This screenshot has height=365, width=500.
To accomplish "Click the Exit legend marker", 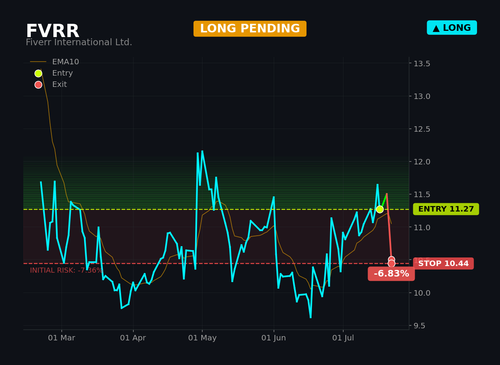I will click(x=38, y=85).
